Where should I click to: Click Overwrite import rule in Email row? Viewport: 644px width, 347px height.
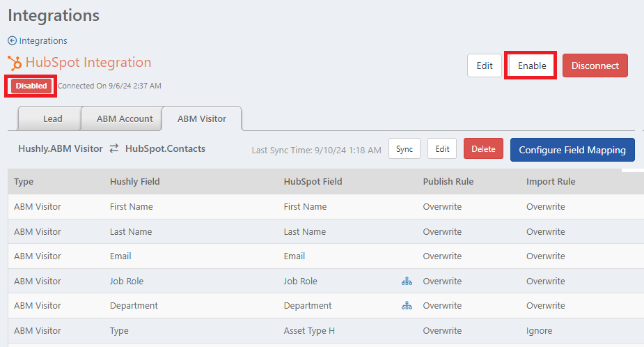point(545,256)
